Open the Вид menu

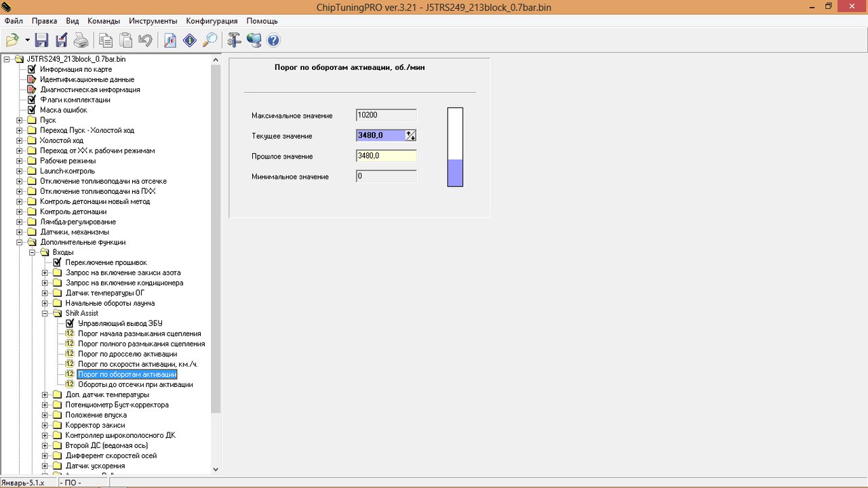pyautogui.click(x=73, y=21)
